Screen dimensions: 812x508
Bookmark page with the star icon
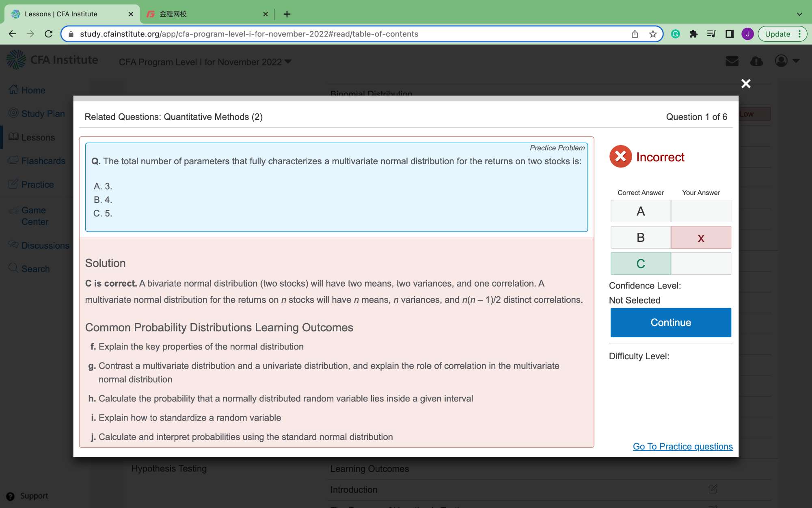[653, 34]
